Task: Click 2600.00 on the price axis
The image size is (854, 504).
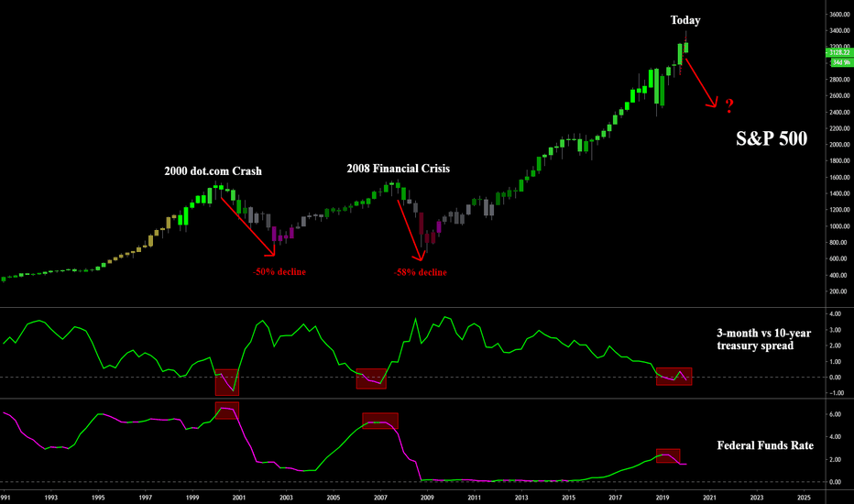Action: [839, 96]
